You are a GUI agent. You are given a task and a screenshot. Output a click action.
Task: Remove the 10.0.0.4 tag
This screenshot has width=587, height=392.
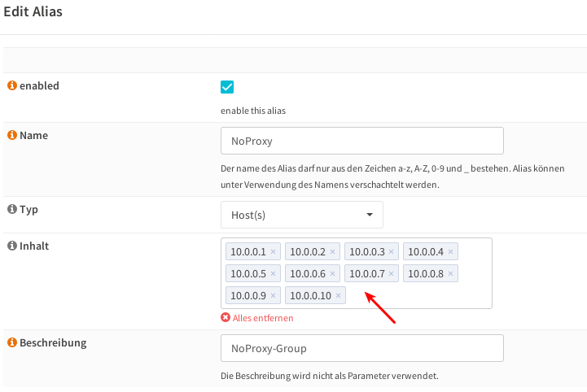[451, 252]
